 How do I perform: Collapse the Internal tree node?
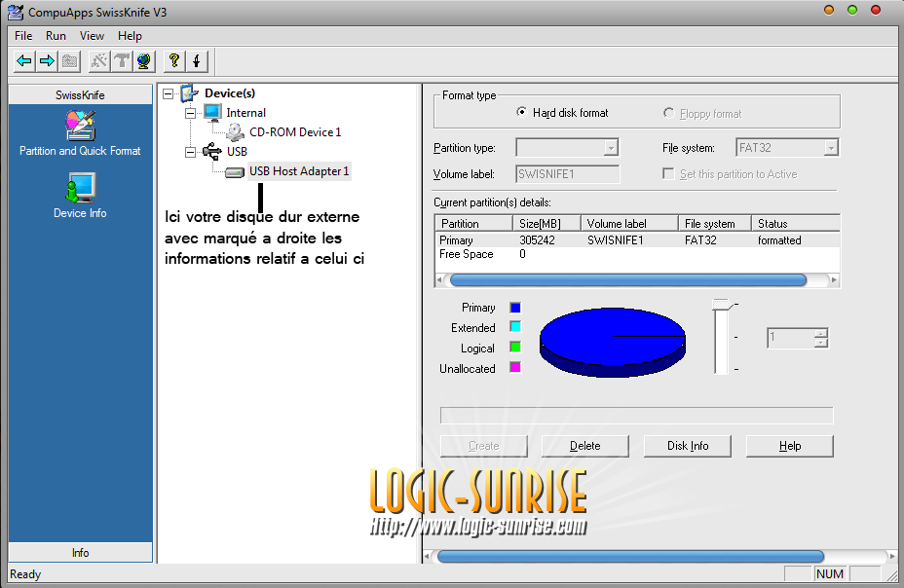190,114
